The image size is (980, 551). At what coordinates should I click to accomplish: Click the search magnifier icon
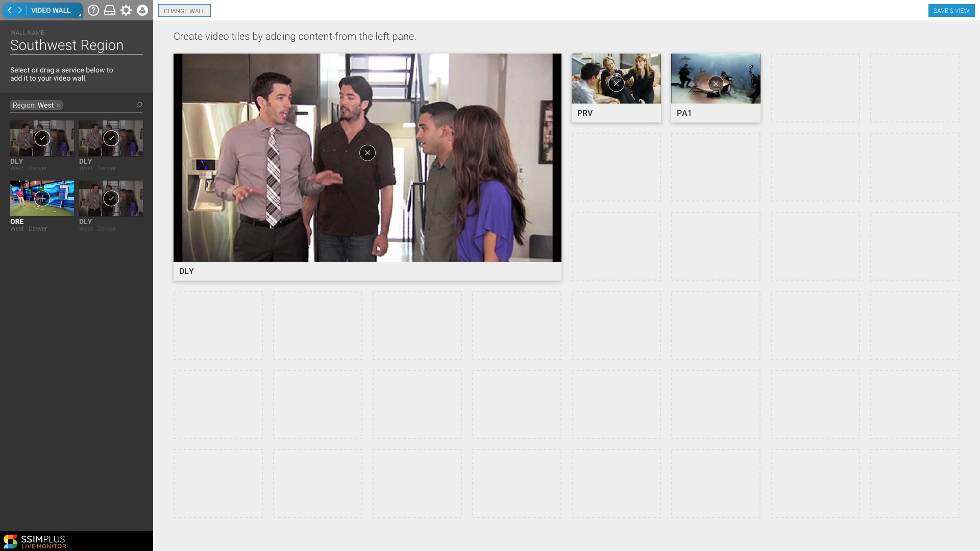(x=139, y=105)
